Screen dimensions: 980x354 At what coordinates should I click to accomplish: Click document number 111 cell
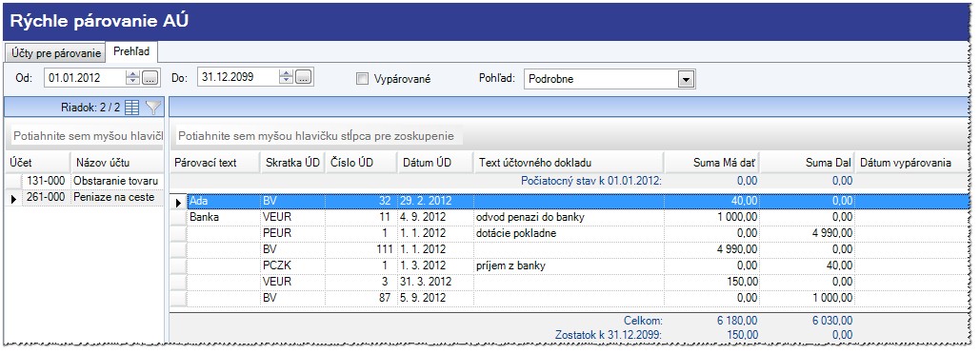click(x=361, y=249)
